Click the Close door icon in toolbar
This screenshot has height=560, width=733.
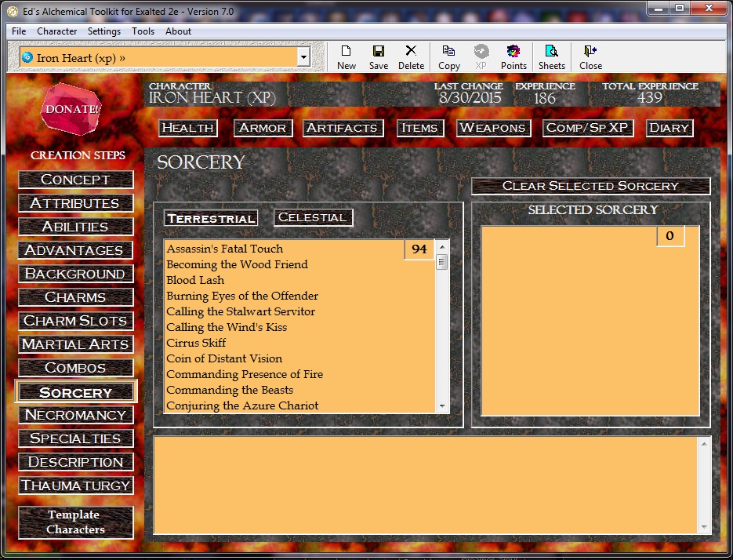click(590, 57)
